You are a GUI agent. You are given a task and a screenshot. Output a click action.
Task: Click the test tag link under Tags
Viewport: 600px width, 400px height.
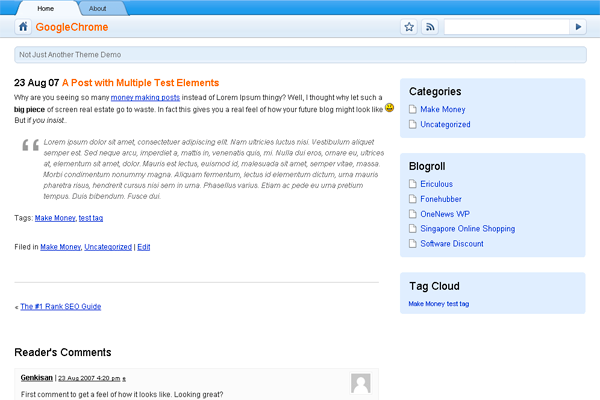pos(91,218)
